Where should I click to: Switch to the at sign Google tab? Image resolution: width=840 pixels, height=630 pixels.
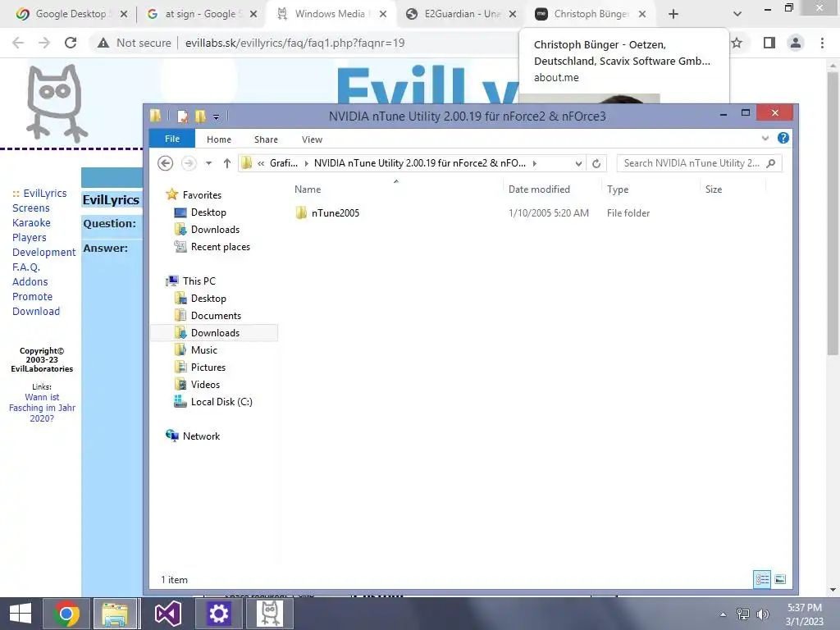click(203, 14)
